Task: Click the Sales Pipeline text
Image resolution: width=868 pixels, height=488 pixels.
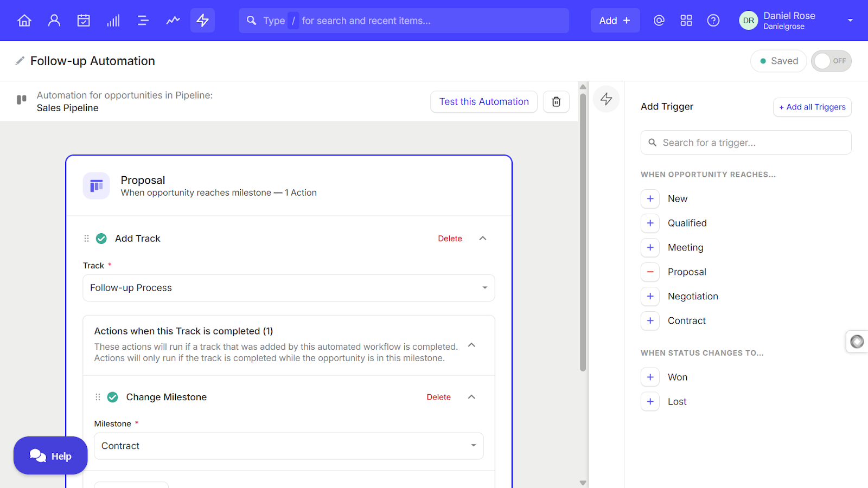Action: tap(68, 108)
